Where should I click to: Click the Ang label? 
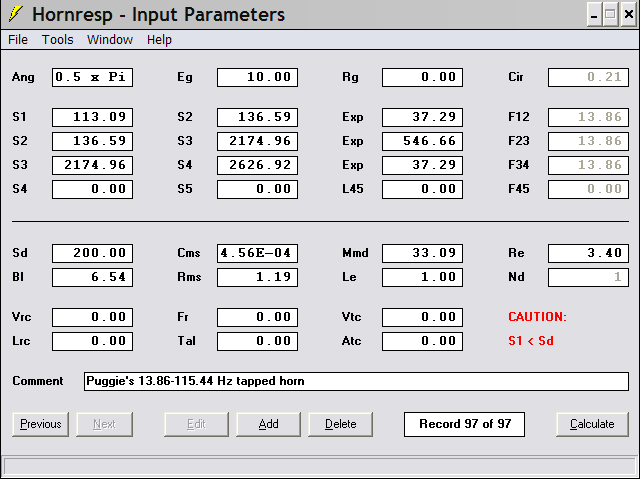(23, 78)
